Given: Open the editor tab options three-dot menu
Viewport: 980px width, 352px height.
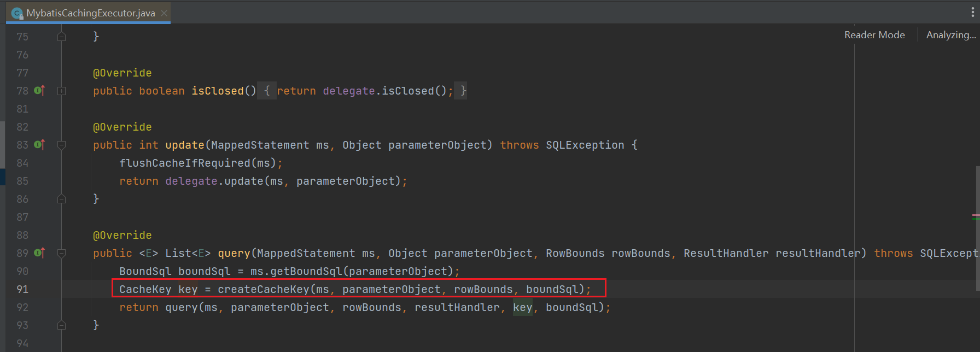Looking at the screenshot, I should [972, 12].
